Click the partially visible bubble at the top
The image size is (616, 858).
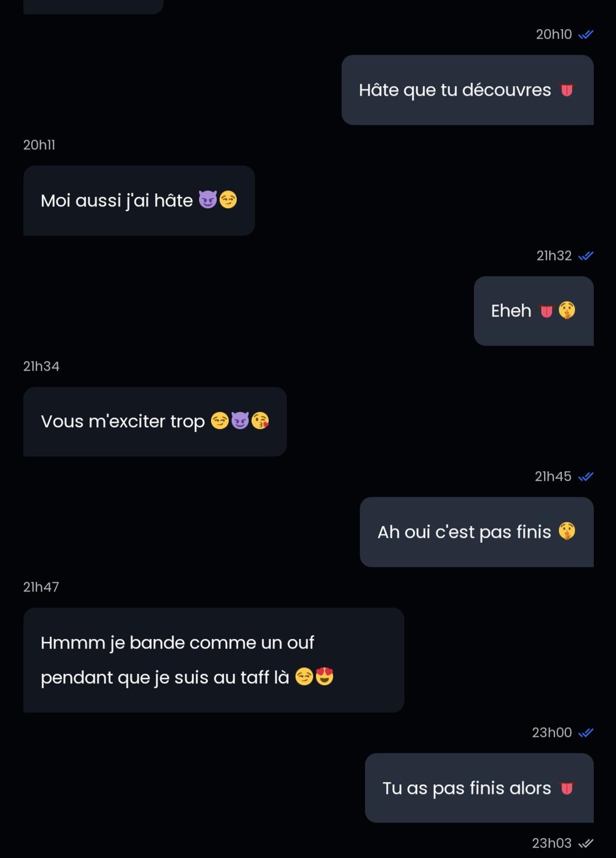(93, 6)
